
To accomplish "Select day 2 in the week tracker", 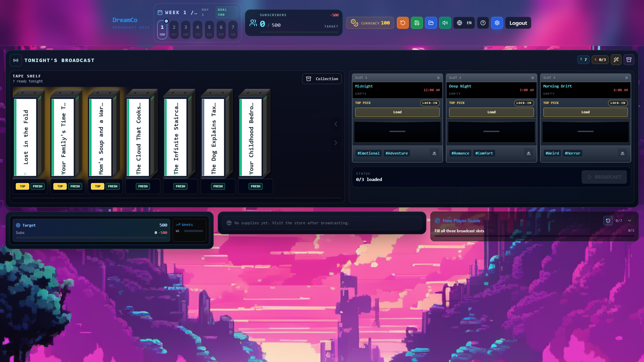I will [x=174, y=30].
